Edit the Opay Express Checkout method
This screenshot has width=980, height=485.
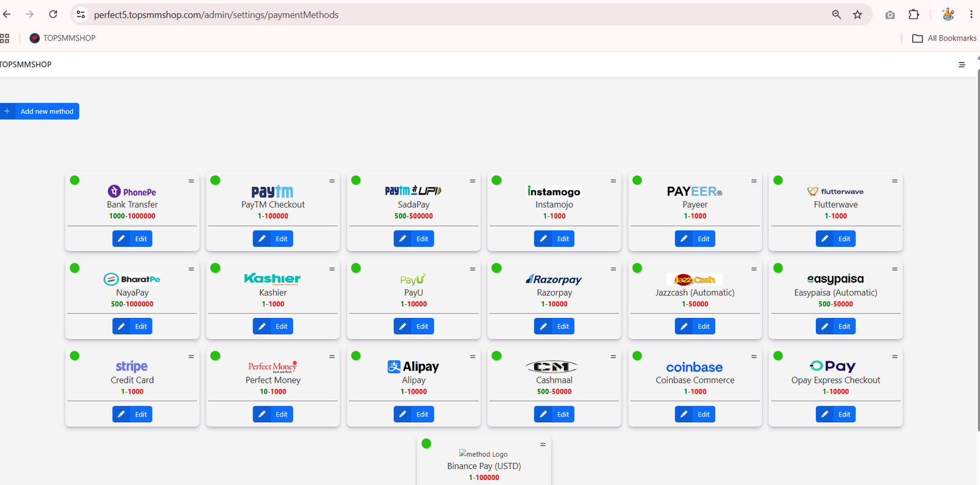(x=835, y=415)
